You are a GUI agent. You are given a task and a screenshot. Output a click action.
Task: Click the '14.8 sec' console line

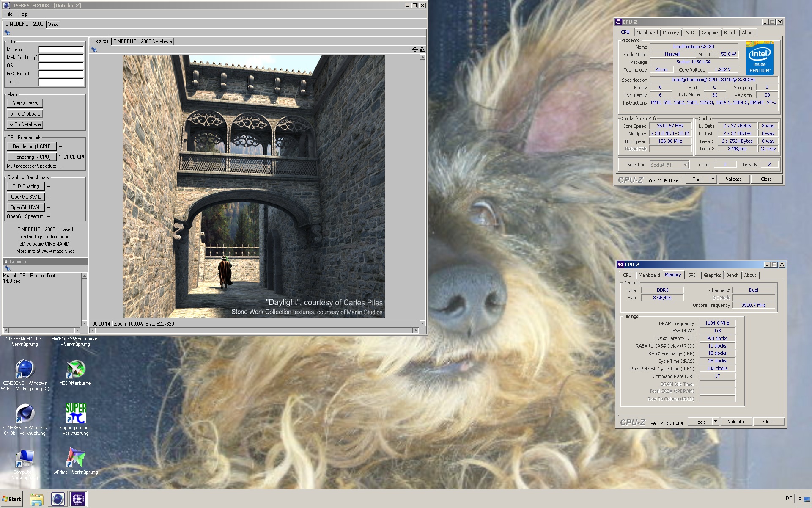(12, 281)
